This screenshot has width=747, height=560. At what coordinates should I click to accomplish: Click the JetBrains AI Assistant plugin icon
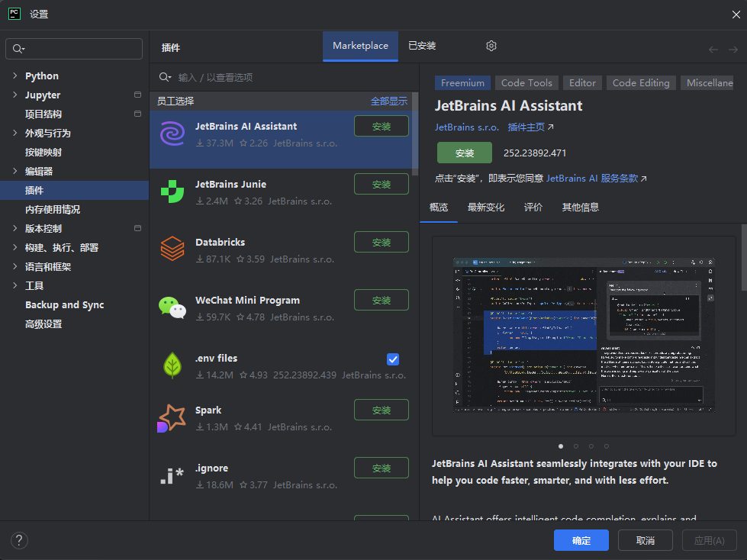click(x=172, y=134)
